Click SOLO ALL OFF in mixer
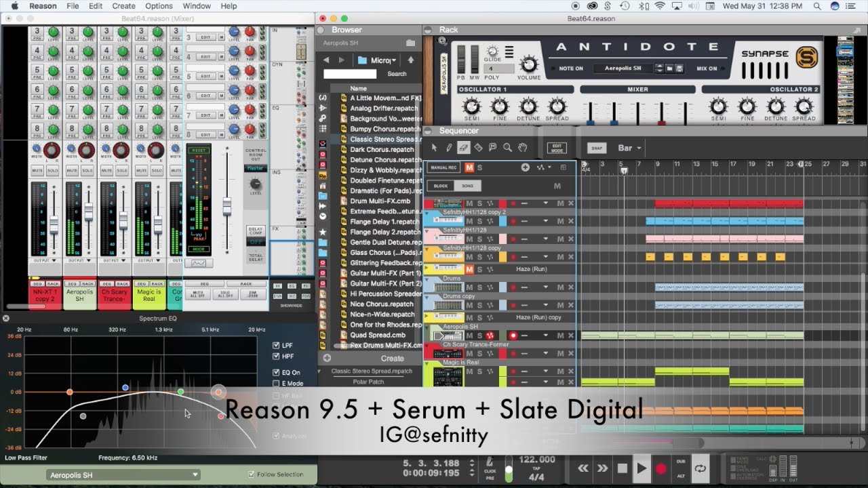Screen dimensions: 868x488 pyautogui.click(x=224, y=294)
